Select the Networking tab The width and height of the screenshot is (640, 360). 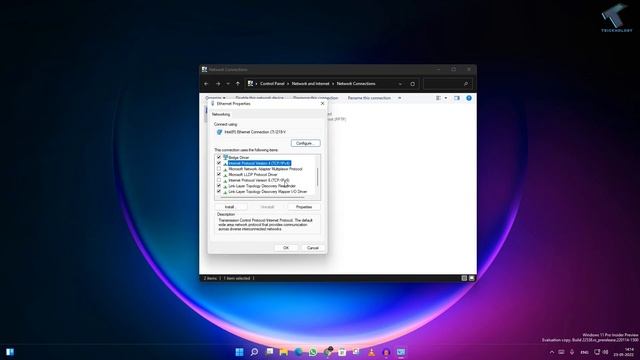click(221, 114)
